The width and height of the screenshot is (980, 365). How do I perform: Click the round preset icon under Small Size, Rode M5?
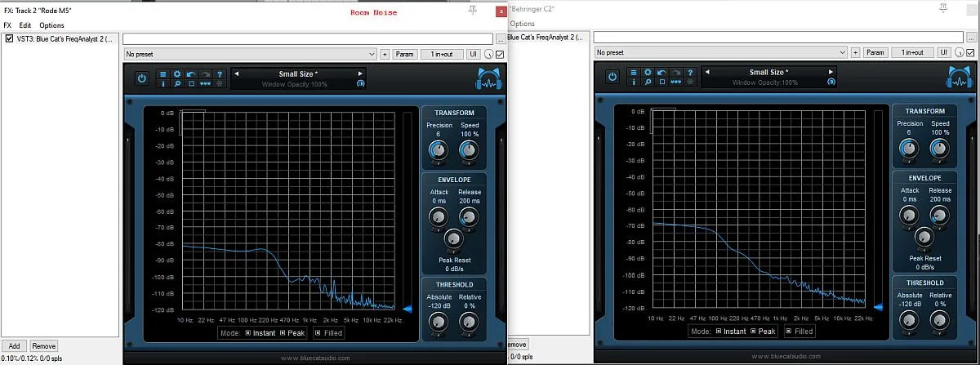(360, 83)
